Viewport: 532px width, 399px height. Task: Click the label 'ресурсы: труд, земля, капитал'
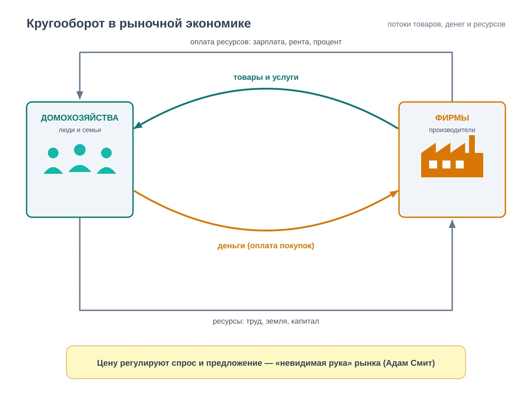click(x=266, y=321)
